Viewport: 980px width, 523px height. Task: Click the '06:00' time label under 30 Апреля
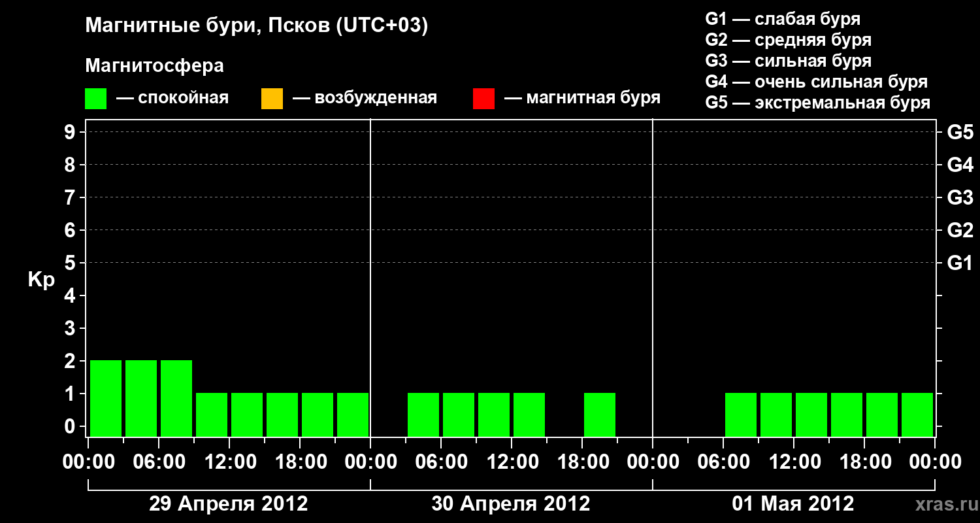[x=441, y=462]
